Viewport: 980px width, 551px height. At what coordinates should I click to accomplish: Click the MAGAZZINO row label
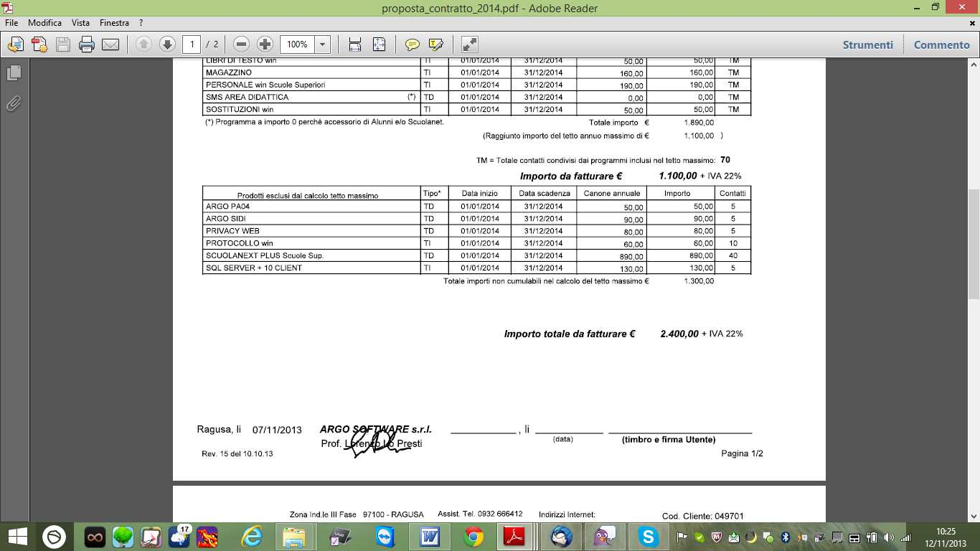[228, 72]
